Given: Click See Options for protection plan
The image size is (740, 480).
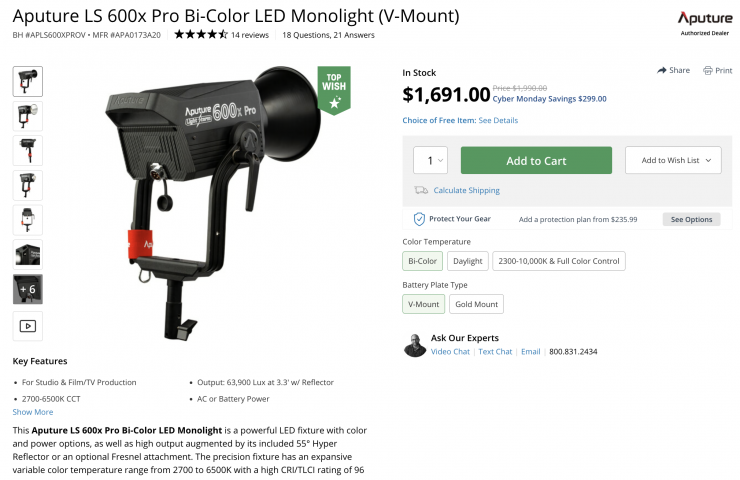Looking at the screenshot, I should click(x=691, y=219).
